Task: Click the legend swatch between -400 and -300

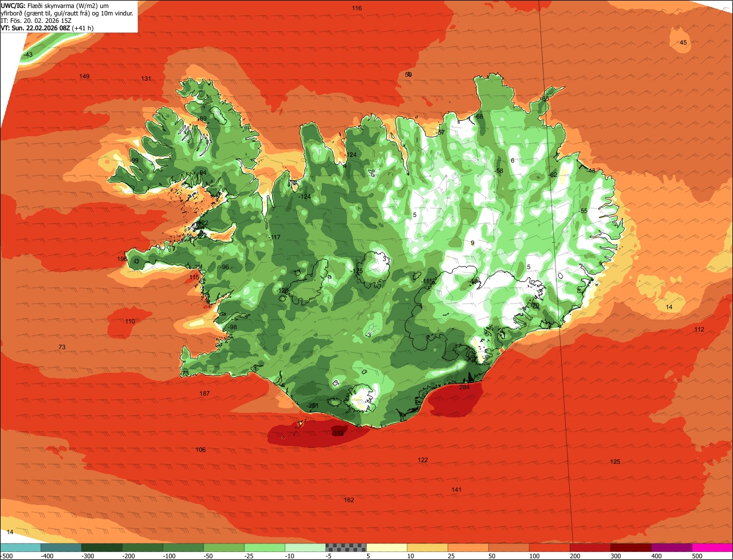Action: click(61, 547)
